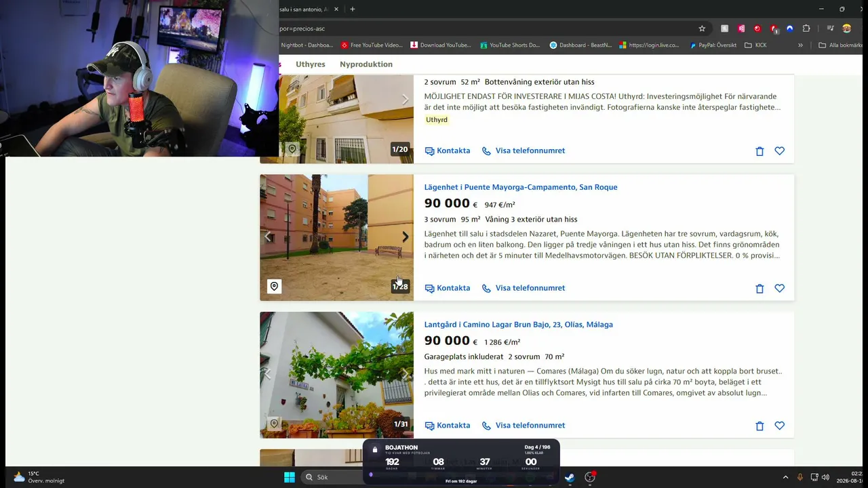This screenshot has height=488, width=868.
Task: Go to next photo of Camino Lagar farmhouse
Action: (405, 374)
